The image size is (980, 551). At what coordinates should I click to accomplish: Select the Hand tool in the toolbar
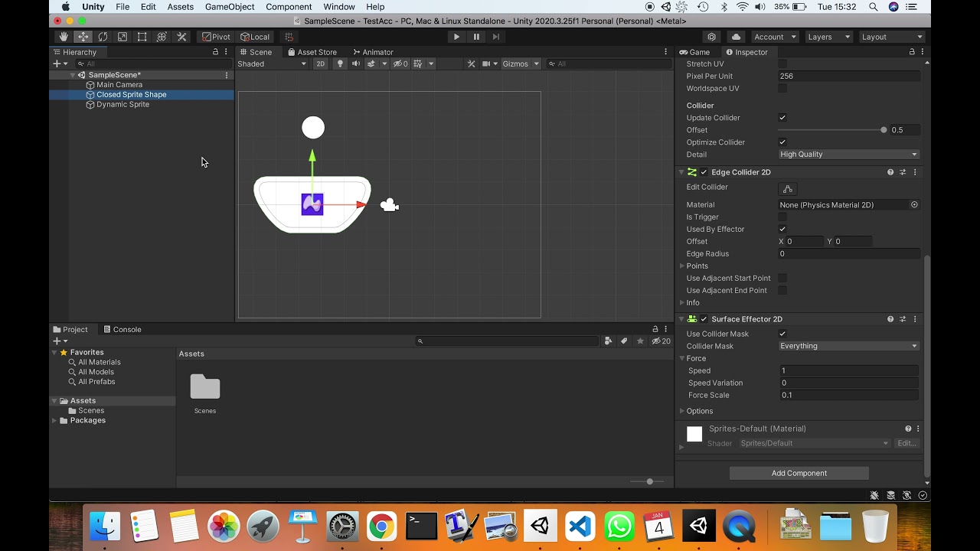point(64,36)
